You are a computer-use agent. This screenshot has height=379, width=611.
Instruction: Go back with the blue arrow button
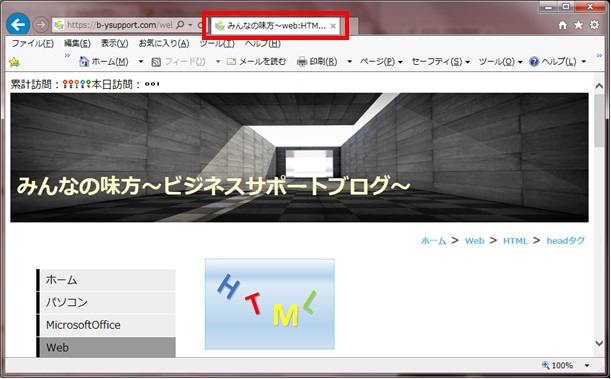click(18, 25)
